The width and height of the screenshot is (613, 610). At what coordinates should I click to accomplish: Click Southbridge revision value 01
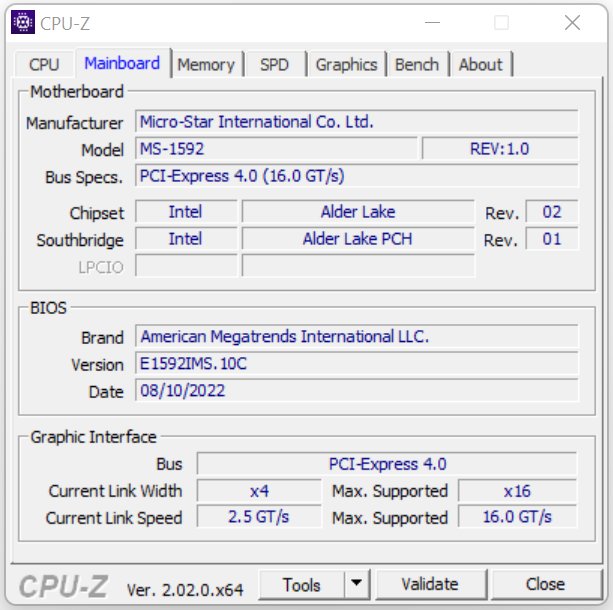pos(552,239)
